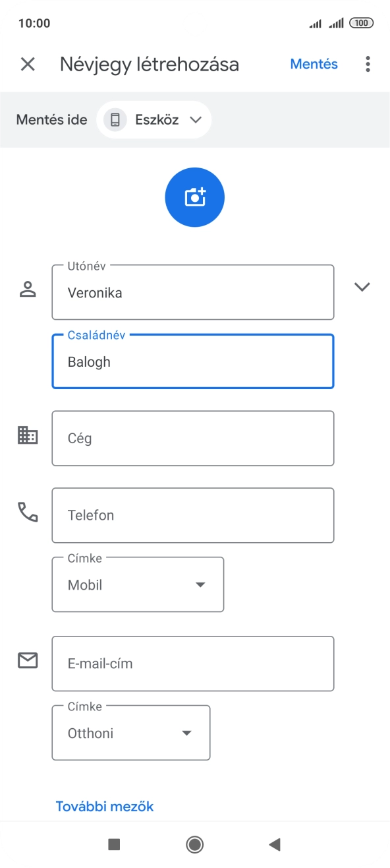This screenshot has height=868, width=390.
Task: Click the device icon inside the Eszköz chip
Action: tap(115, 119)
